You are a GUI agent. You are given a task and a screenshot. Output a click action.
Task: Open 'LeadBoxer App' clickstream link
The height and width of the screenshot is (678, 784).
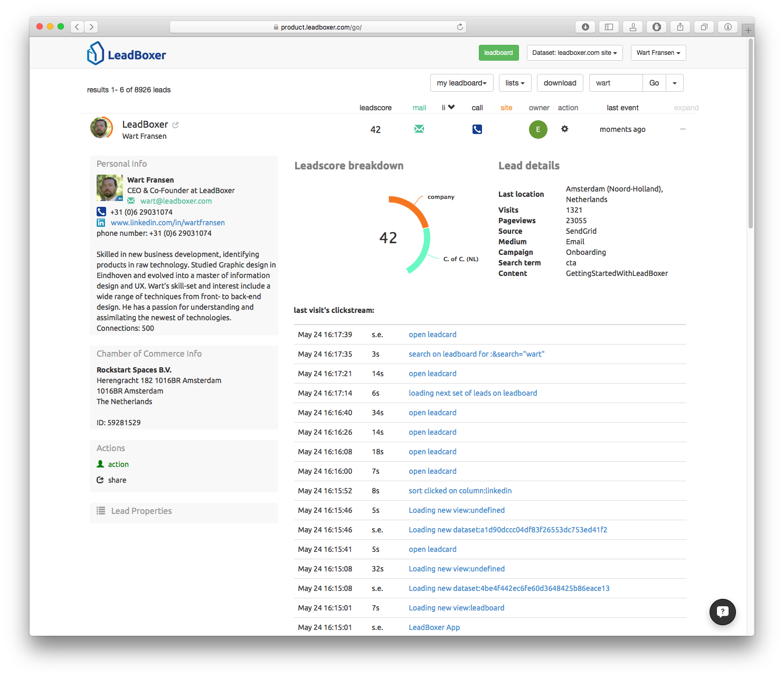434,627
